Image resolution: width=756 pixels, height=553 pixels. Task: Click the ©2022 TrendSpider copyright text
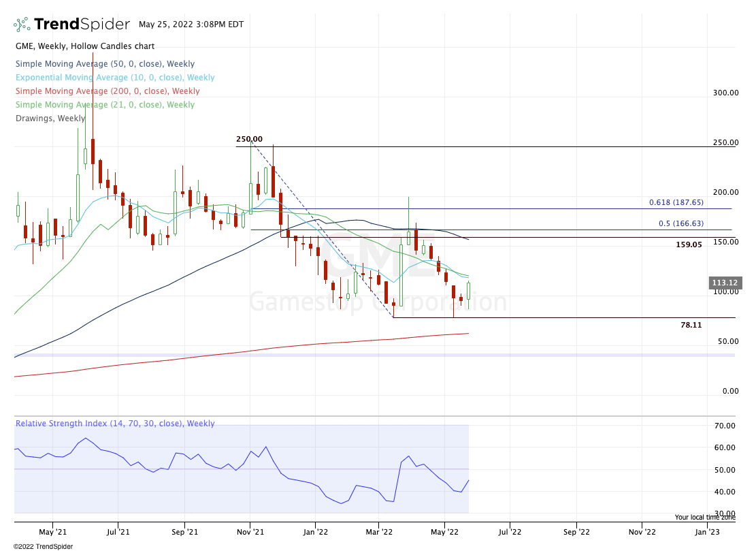click(43, 547)
